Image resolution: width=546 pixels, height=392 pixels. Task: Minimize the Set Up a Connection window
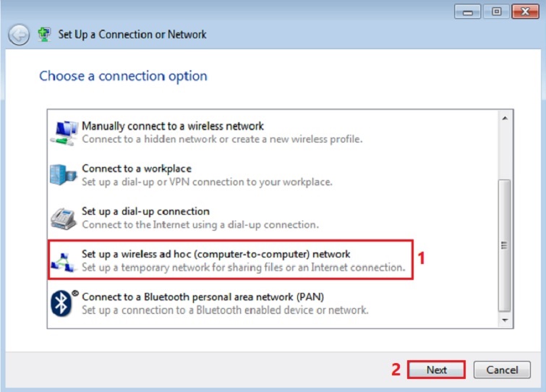click(468, 12)
